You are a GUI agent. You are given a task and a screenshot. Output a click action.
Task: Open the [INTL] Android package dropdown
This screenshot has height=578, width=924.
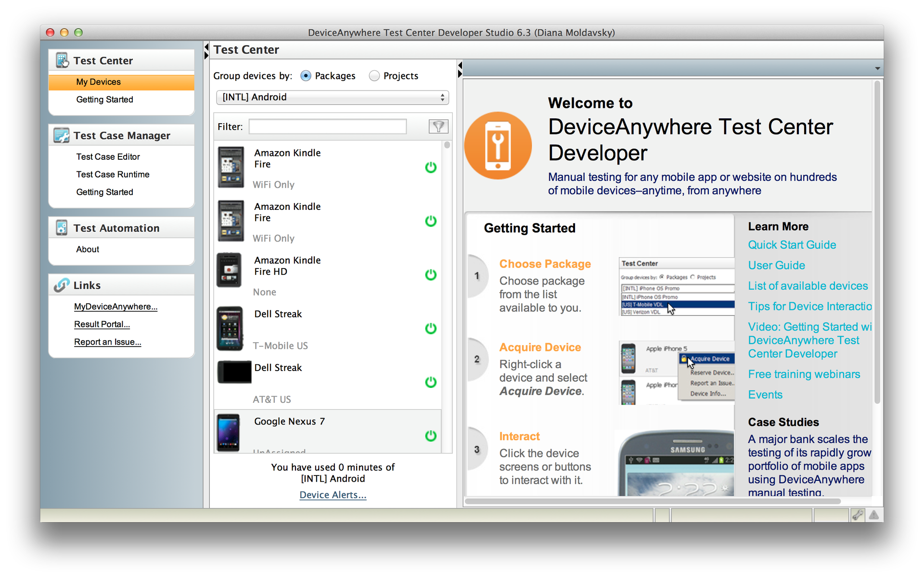(333, 97)
